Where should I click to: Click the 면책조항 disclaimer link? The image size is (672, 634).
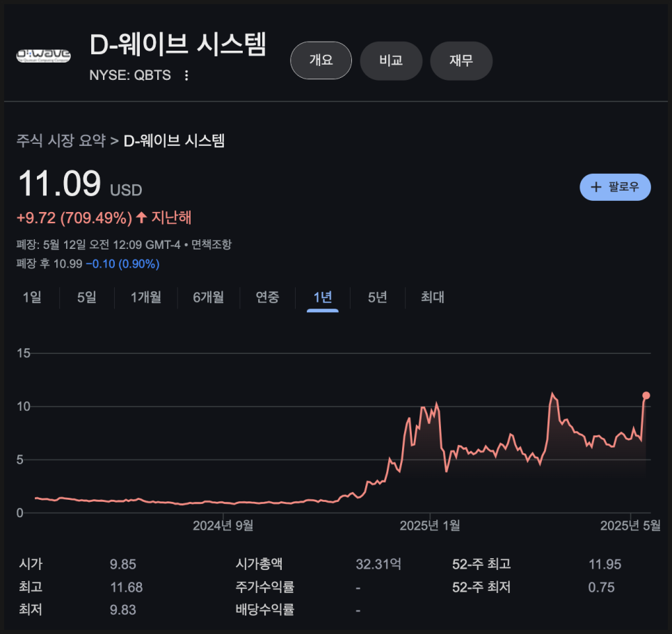(211, 245)
